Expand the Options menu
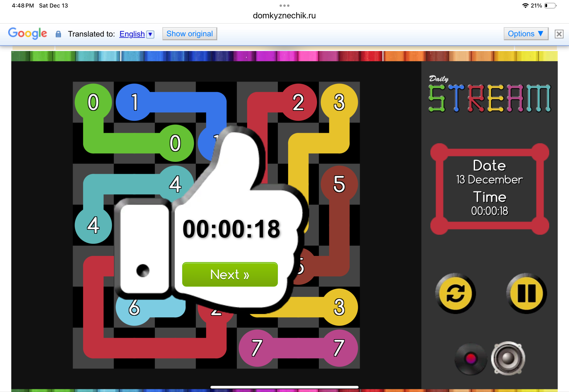This screenshot has height=392, width=569. coord(526,34)
